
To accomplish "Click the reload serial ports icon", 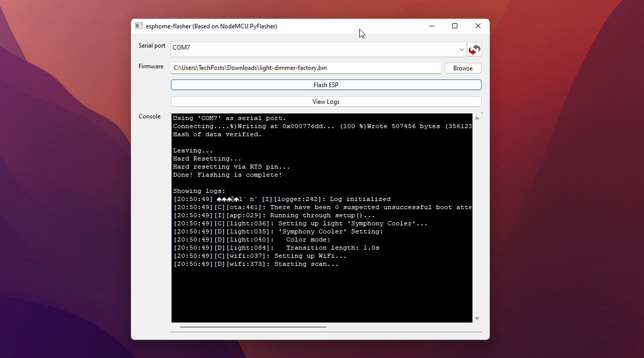I will click(x=474, y=50).
